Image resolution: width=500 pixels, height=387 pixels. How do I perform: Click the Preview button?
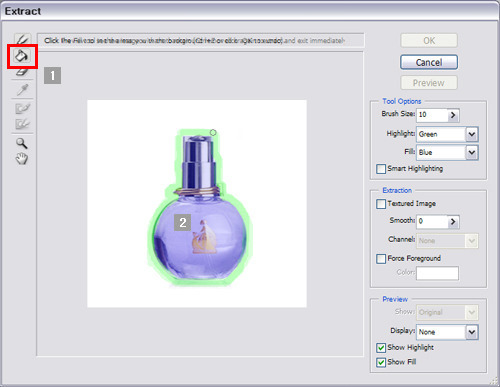pyautogui.click(x=429, y=83)
